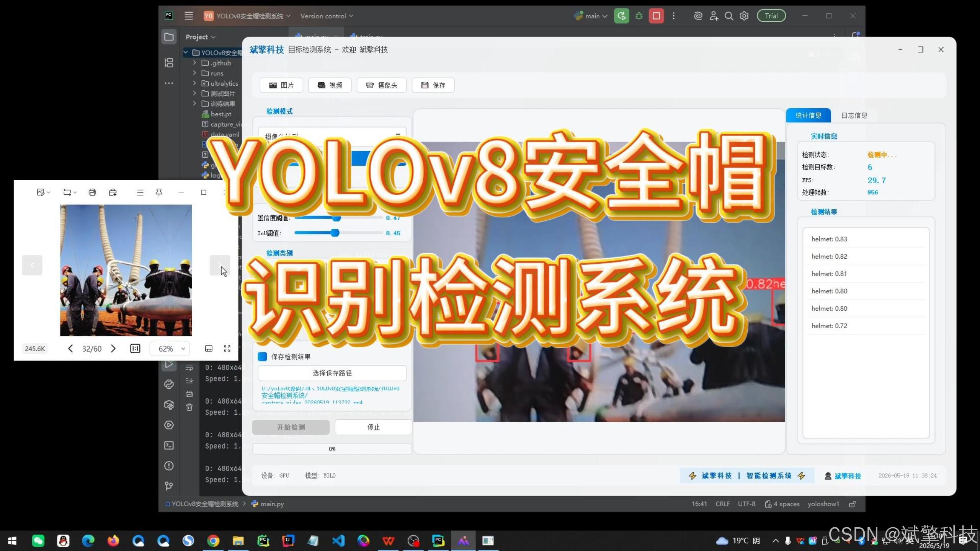The width and height of the screenshot is (980, 551).
Task: Go to next image arrow beside 32/60
Action: click(113, 349)
